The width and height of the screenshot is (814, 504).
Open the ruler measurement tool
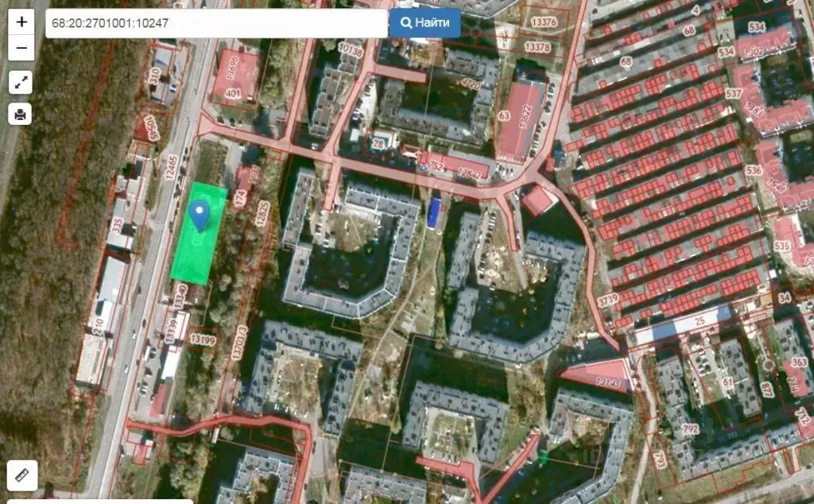[21, 475]
